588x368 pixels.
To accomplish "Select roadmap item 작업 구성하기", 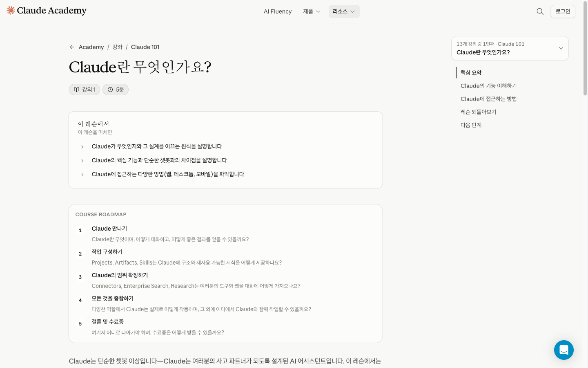I will [x=107, y=252].
